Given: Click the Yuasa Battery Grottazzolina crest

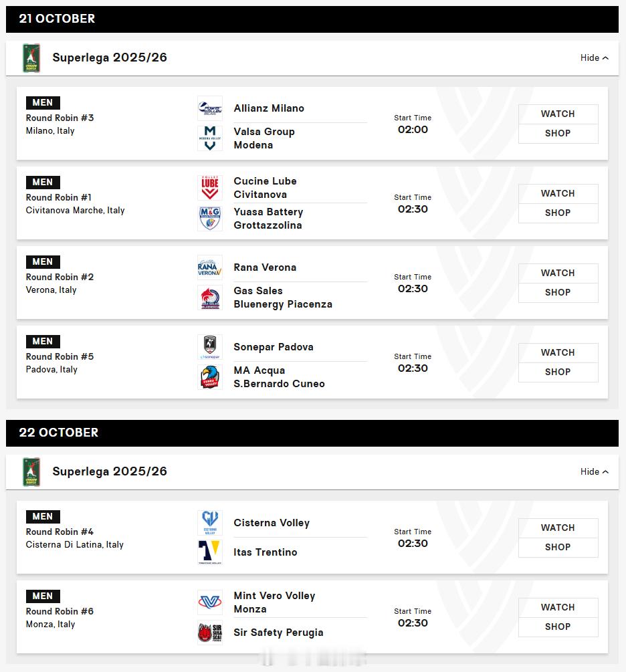Looking at the screenshot, I should point(209,219).
